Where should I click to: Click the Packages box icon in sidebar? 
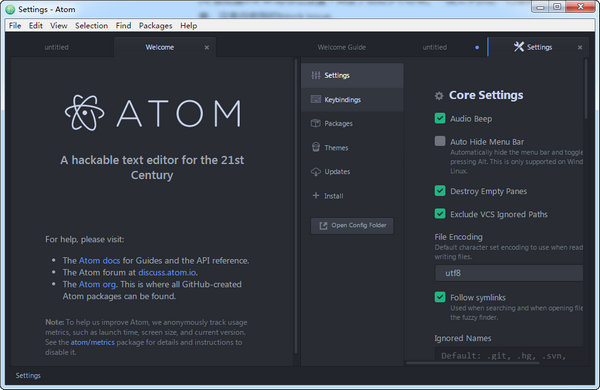pos(316,123)
